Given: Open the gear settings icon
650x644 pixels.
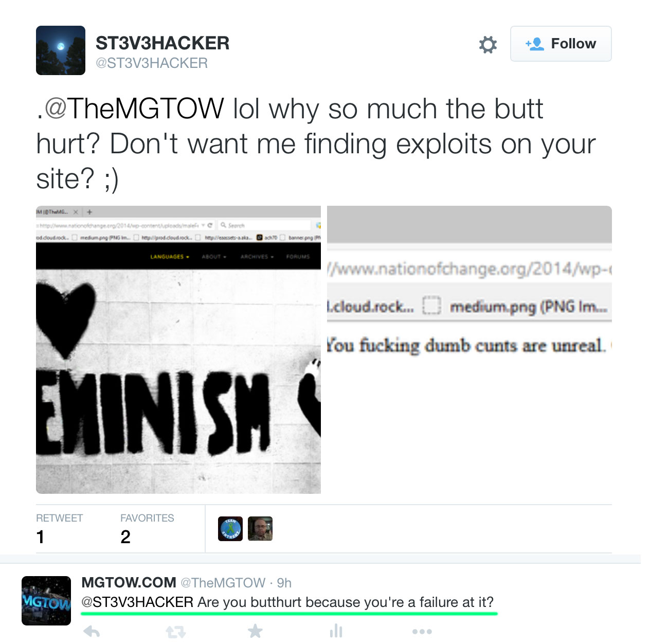Looking at the screenshot, I should pos(487,44).
